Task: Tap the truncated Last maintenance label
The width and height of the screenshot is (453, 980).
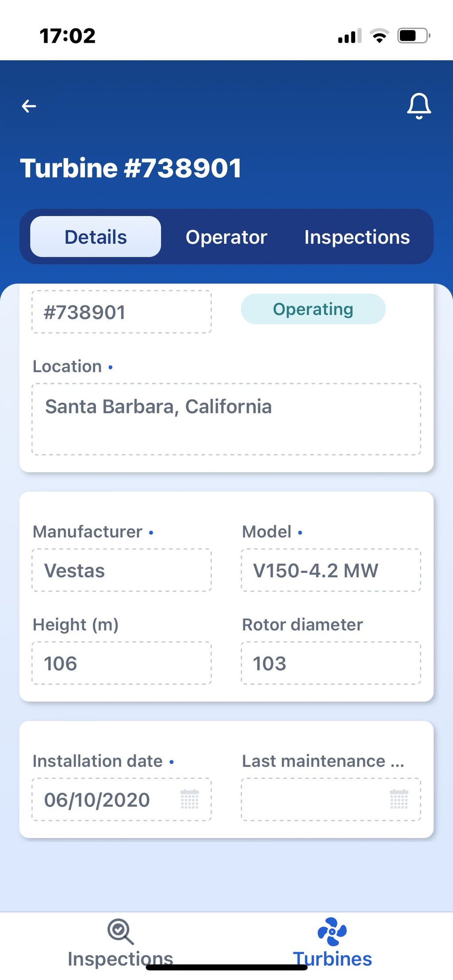Action: click(x=322, y=761)
